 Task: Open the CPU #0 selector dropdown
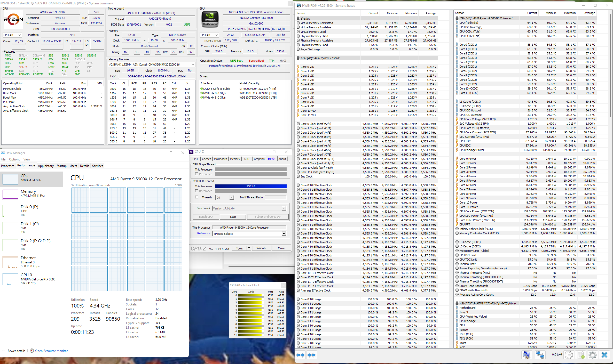tap(12, 35)
